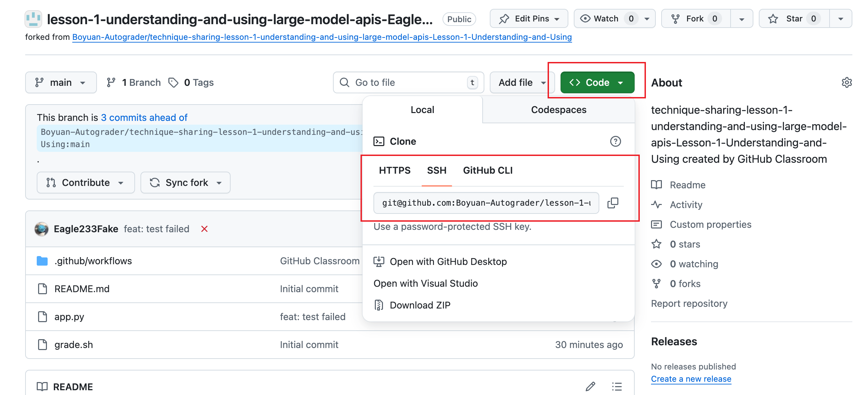Open About settings gear icon
The width and height of the screenshot is (868, 395).
846,82
